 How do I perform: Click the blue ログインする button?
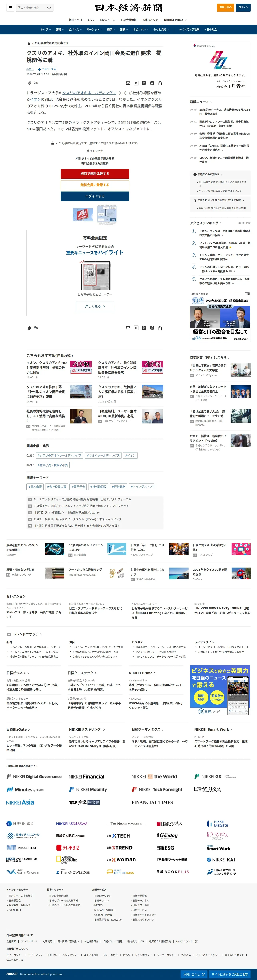pos(95,196)
